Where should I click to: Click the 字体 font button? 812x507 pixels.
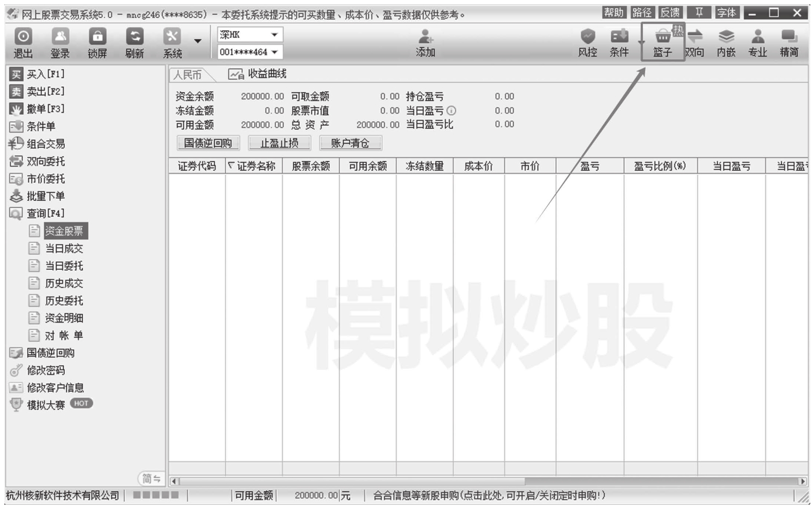pyautogui.click(x=727, y=13)
